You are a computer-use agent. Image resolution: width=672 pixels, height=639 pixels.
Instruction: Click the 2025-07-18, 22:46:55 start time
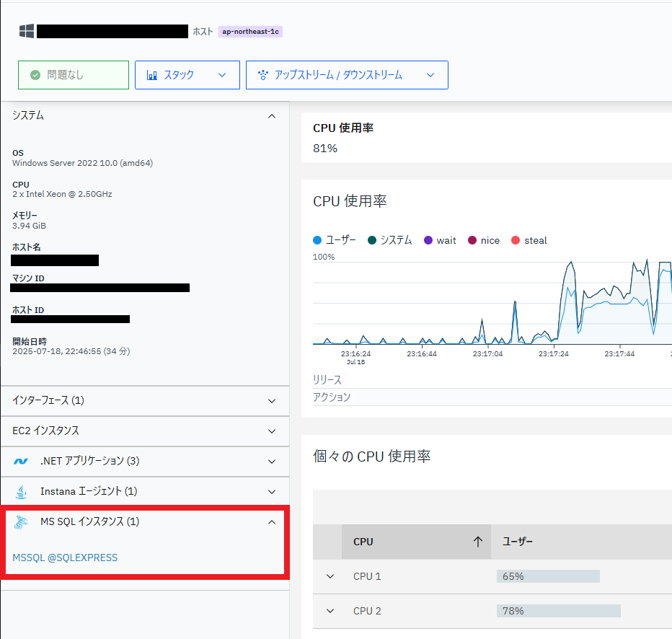click(x=71, y=351)
